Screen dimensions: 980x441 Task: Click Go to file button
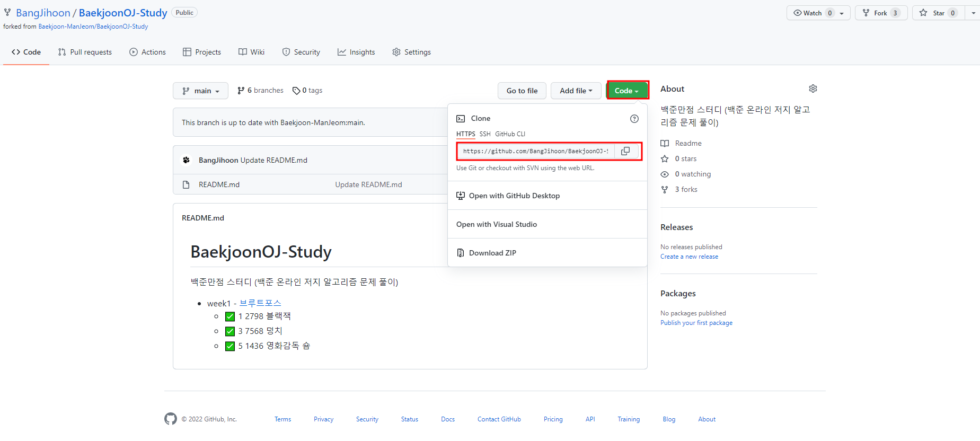pos(522,91)
